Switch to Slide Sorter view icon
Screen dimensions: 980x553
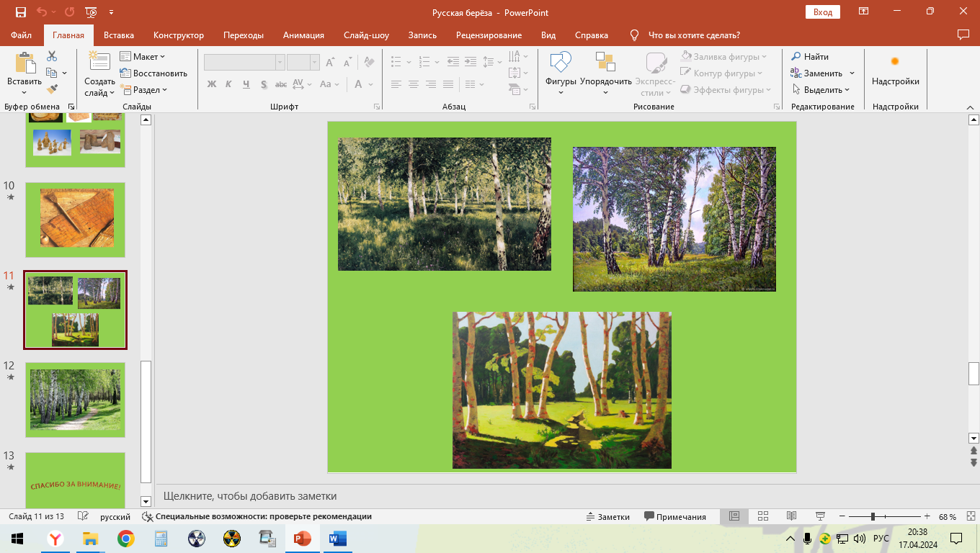(763, 516)
